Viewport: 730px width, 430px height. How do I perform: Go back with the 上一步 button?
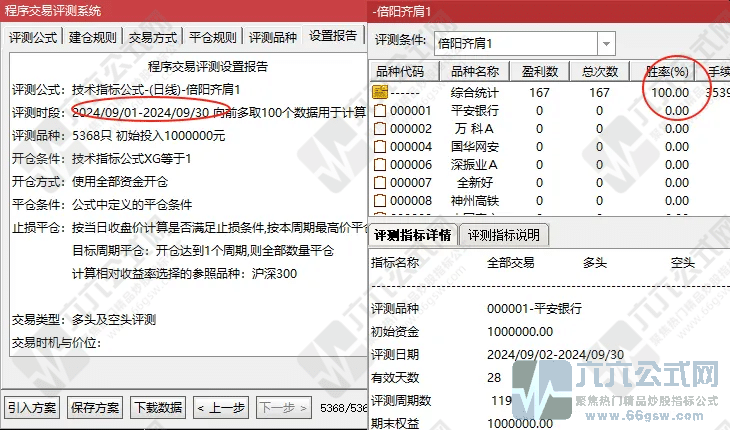(220, 408)
